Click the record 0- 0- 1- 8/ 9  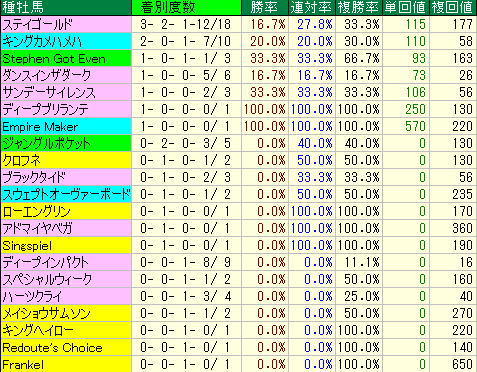185,262
